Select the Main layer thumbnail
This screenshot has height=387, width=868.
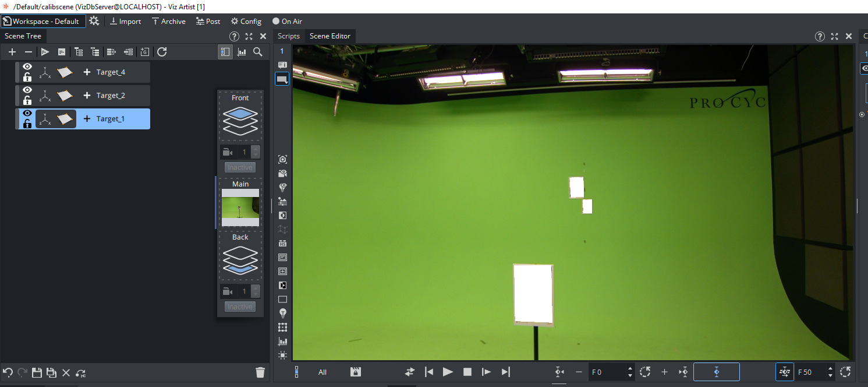tap(240, 207)
